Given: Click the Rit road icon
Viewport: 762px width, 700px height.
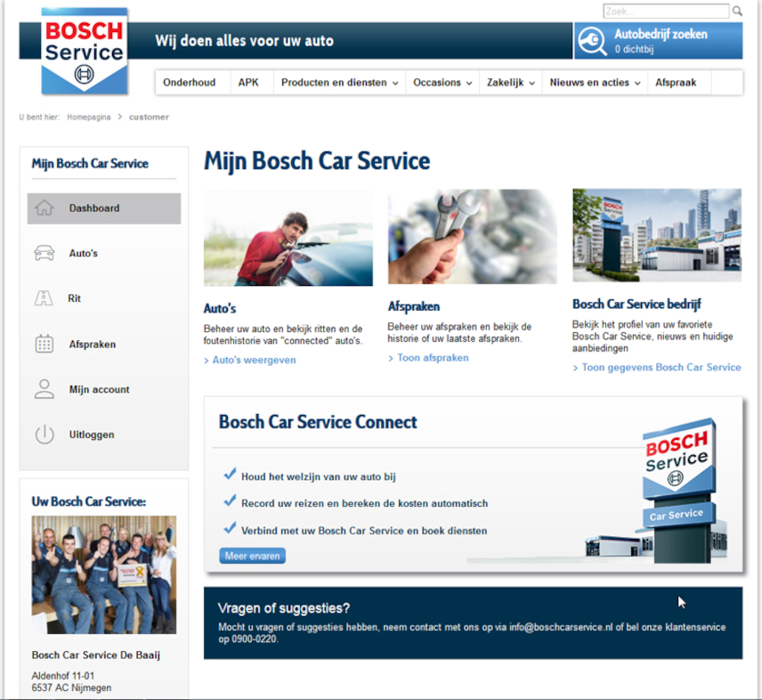Looking at the screenshot, I should [x=44, y=298].
